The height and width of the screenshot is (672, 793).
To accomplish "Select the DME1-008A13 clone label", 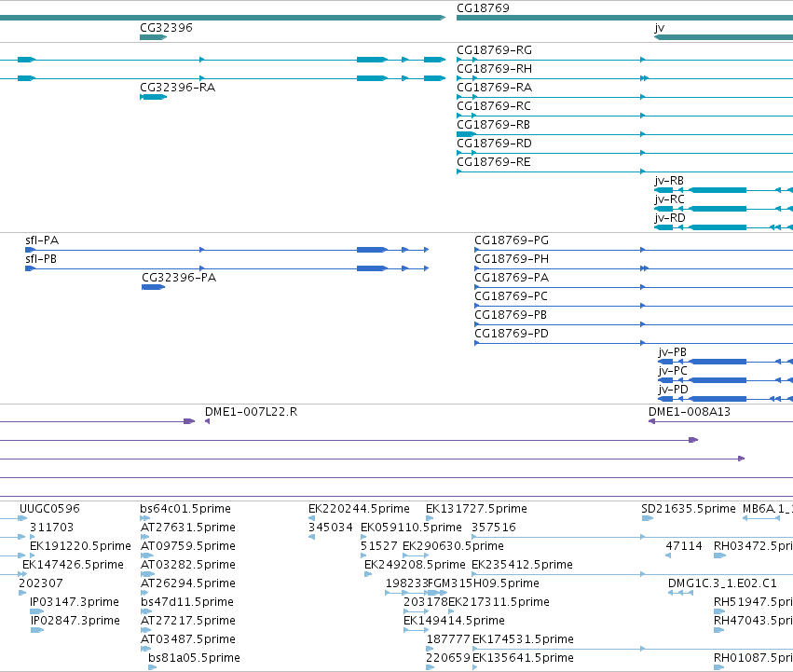I will [x=690, y=412].
